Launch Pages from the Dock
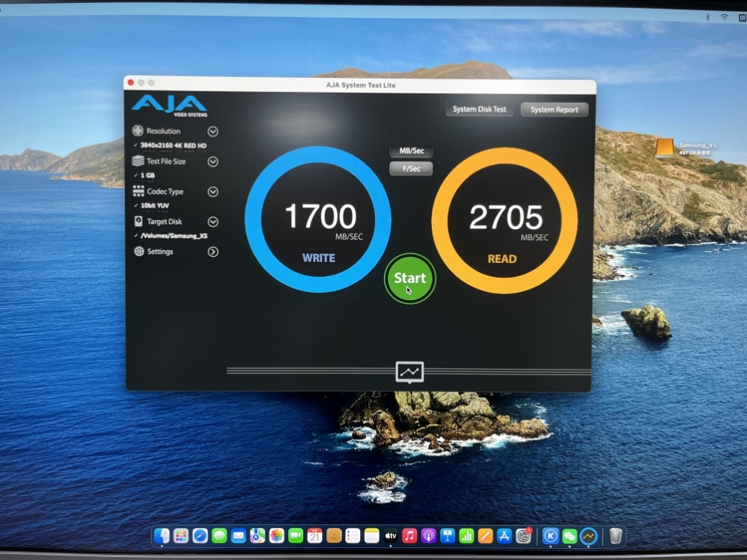The image size is (747, 560). coord(485,536)
